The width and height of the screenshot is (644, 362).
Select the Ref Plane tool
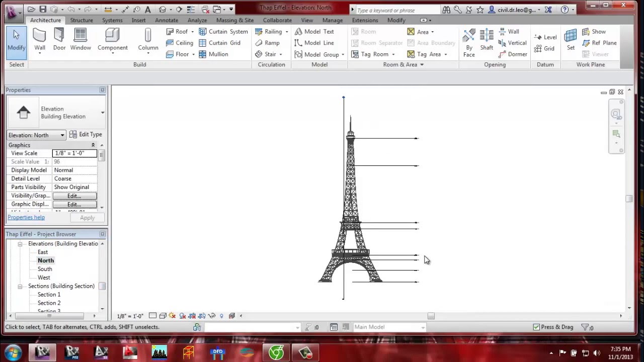coord(599,43)
